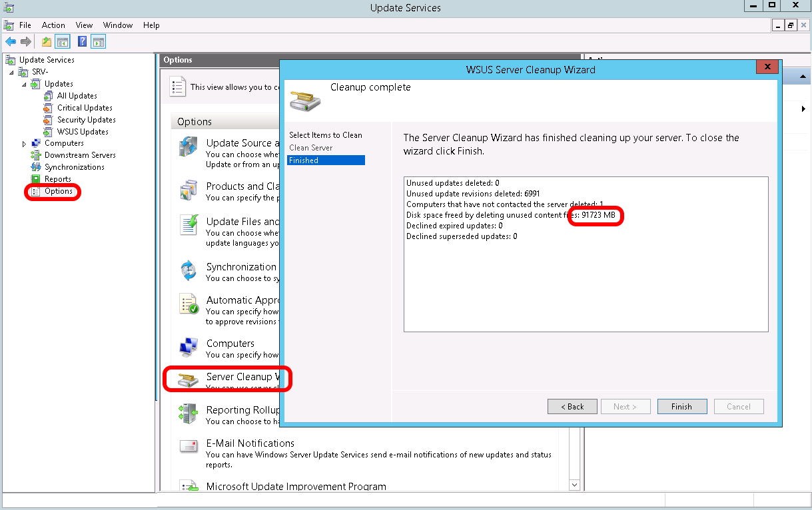812x510 pixels.
Task: Open the Action menu
Action: [53, 25]
